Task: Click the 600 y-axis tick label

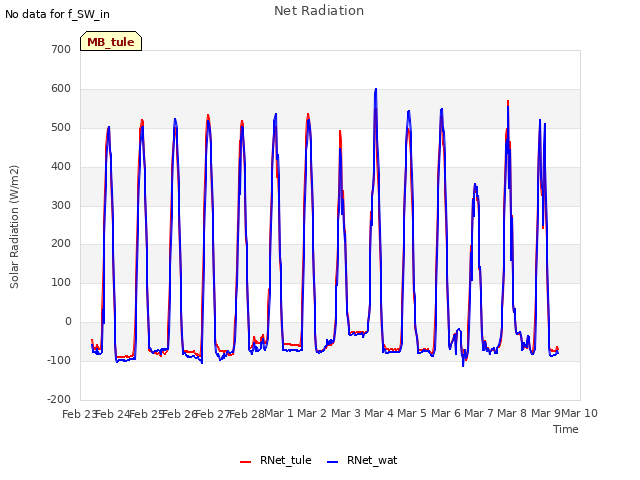Action: 61,89
